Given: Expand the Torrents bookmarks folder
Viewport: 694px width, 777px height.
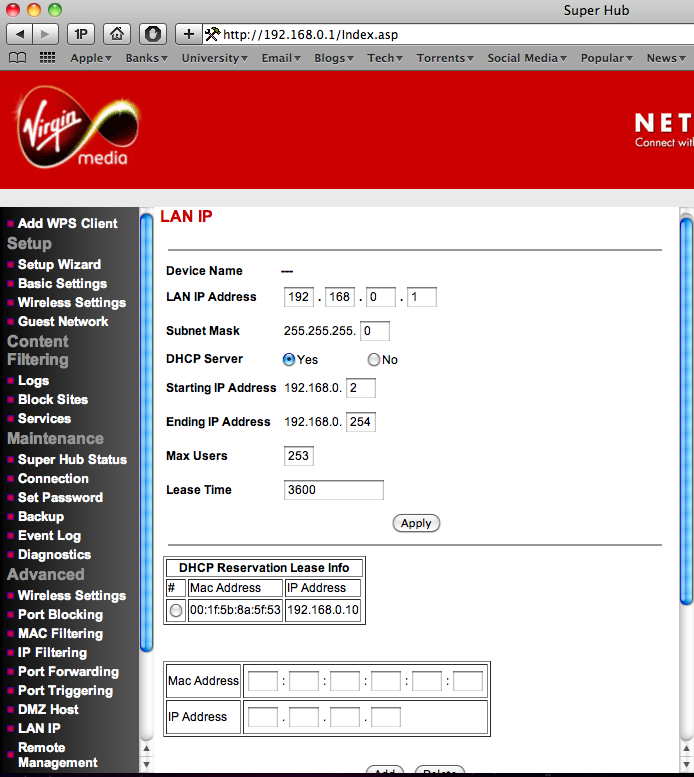Looking at the screenshot, I should click(445, 58).
